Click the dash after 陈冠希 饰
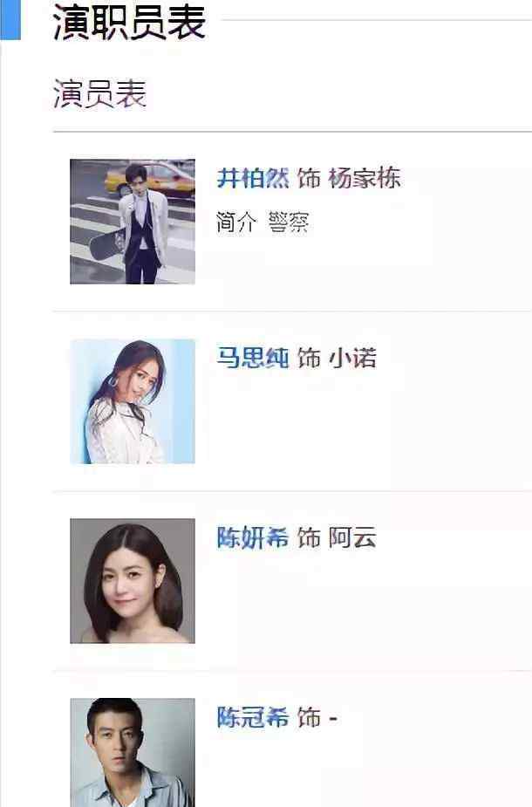 click(x=333, y=718)
